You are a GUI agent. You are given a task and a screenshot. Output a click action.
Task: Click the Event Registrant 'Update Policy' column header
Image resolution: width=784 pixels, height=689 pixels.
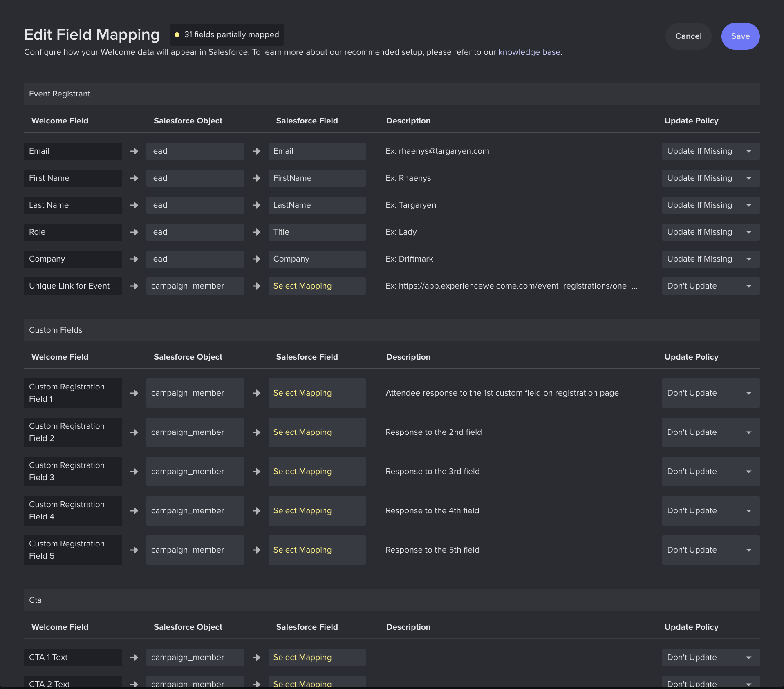pos(691,121)
